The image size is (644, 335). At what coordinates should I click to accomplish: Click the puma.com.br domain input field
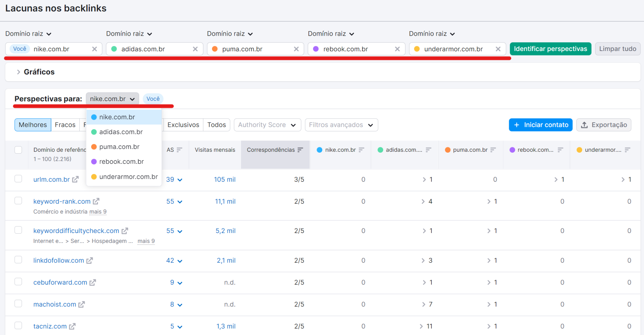pos(255,49)
